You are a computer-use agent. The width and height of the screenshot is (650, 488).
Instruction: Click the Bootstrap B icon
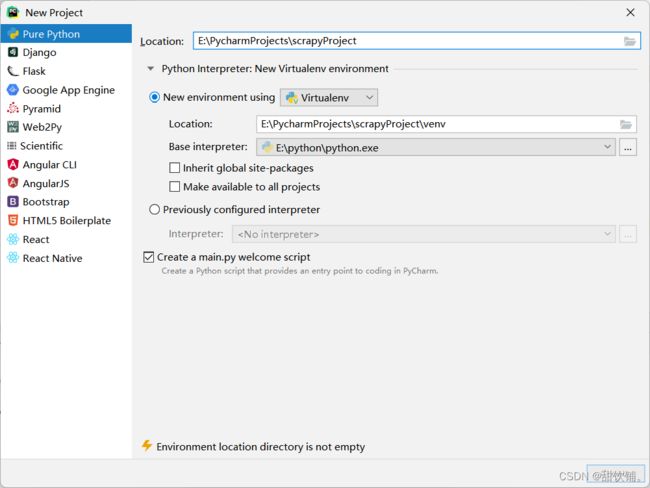[13, 202]
